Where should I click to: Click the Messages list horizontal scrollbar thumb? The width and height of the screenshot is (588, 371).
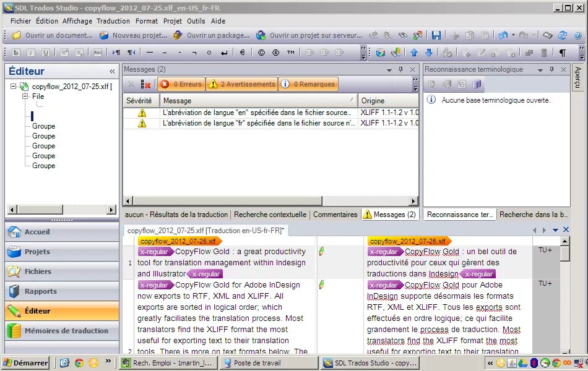point(228,201)
